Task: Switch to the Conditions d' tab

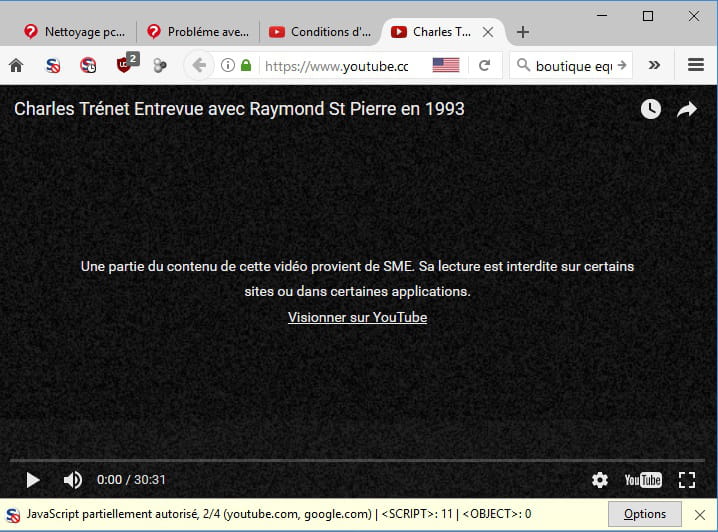Action: [x=321, y=32]
